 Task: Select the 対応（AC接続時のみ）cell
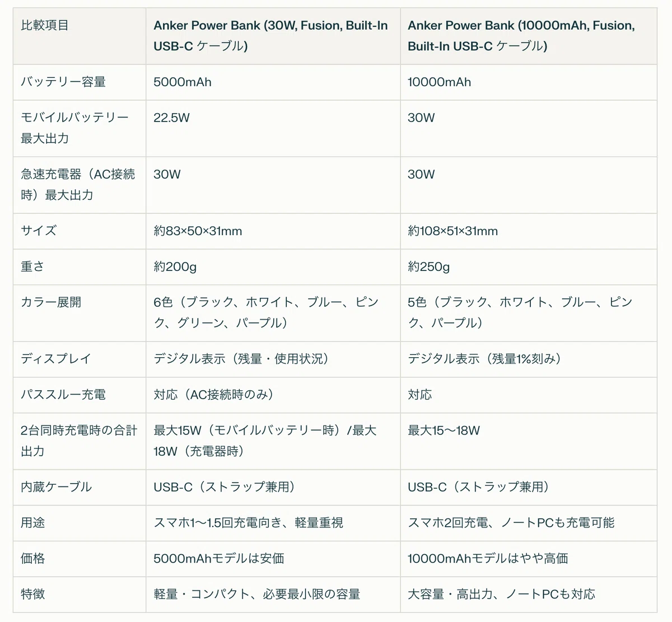(x=273, y=395)
